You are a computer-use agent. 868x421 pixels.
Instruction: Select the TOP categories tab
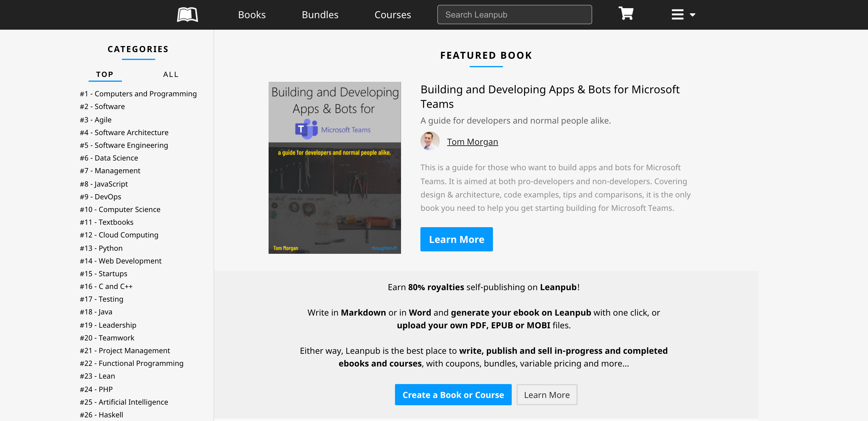[105, 74]
